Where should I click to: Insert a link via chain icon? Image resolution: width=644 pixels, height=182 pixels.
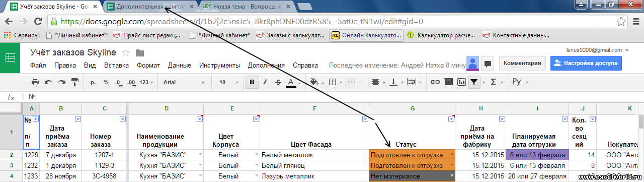click(436, 82)
